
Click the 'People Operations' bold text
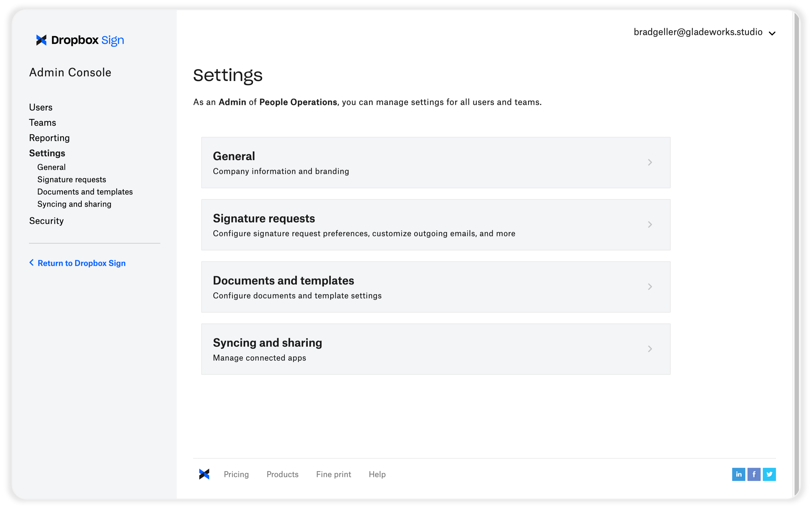coord(298,102)
